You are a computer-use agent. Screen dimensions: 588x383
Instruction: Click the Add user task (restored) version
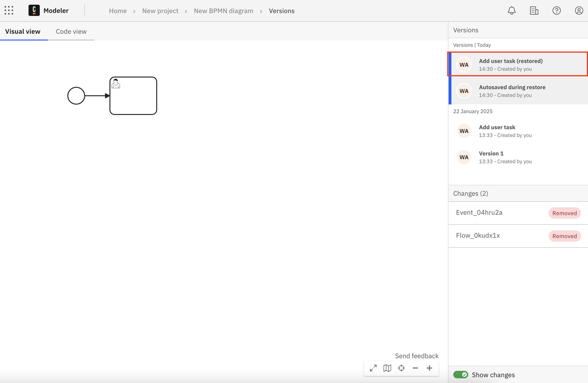tap(518, 64)
